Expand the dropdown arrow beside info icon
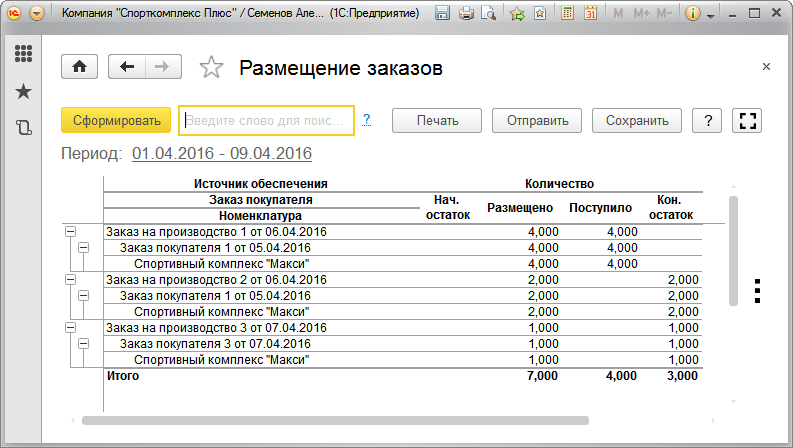This screenshot has height=448, width=793. 711,16
